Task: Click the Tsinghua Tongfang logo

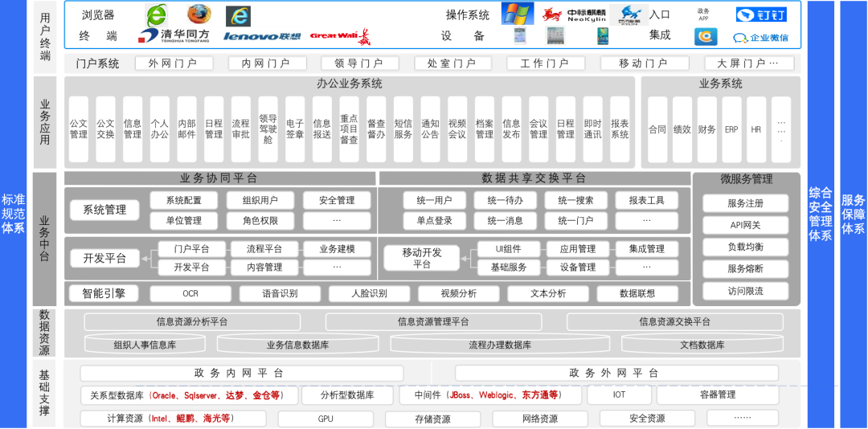Action: (174, 36)
